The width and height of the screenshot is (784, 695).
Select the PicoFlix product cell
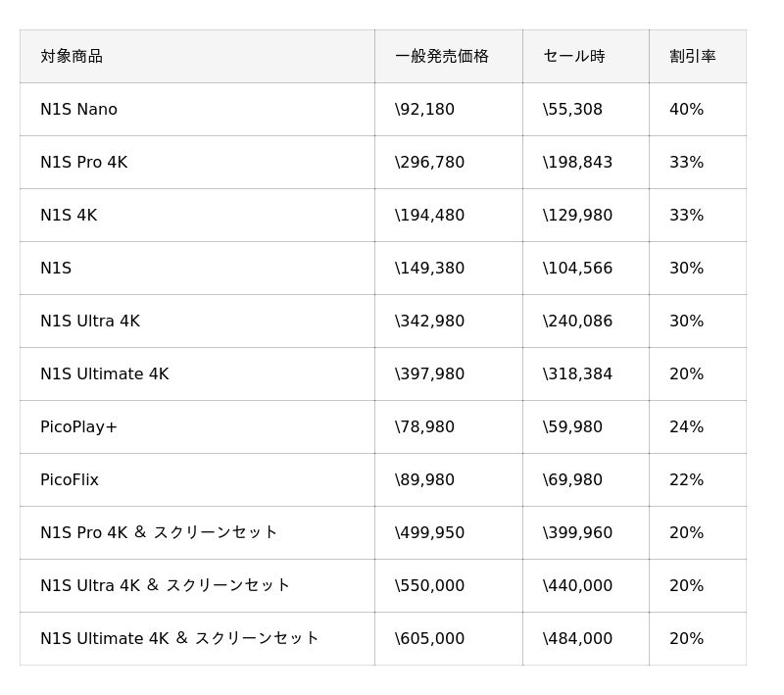(x=69, y=480)
